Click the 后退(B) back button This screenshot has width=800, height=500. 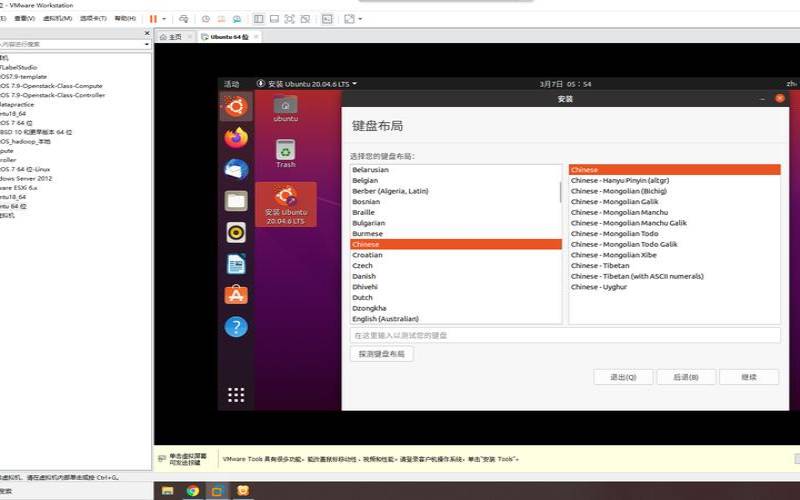coord(686,377)
